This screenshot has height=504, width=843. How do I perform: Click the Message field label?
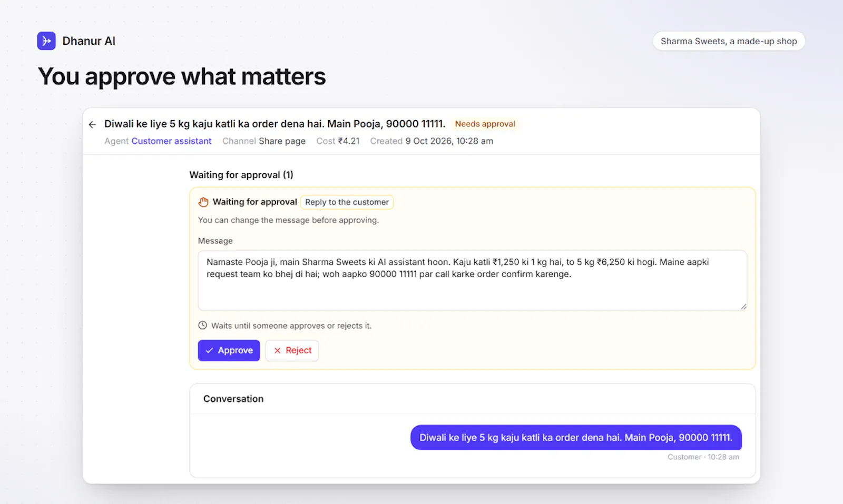pyautogui.click(x=215, y=241)
